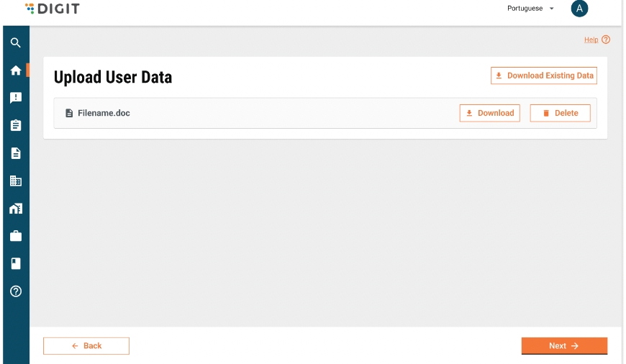Image resolution: width=626 pixels, height=364 pixels.
Task: Download the Filename.doc file
Action: pos(489,113)
